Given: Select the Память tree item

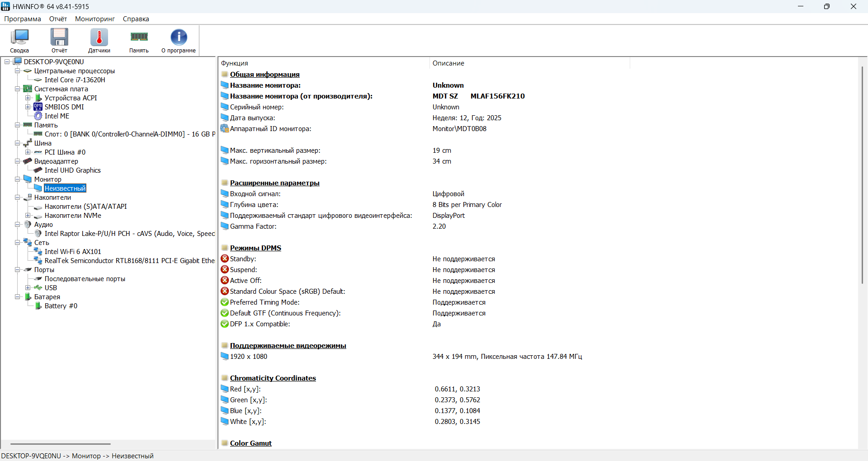Looking at the screenshot, I should tap(46, 125).
